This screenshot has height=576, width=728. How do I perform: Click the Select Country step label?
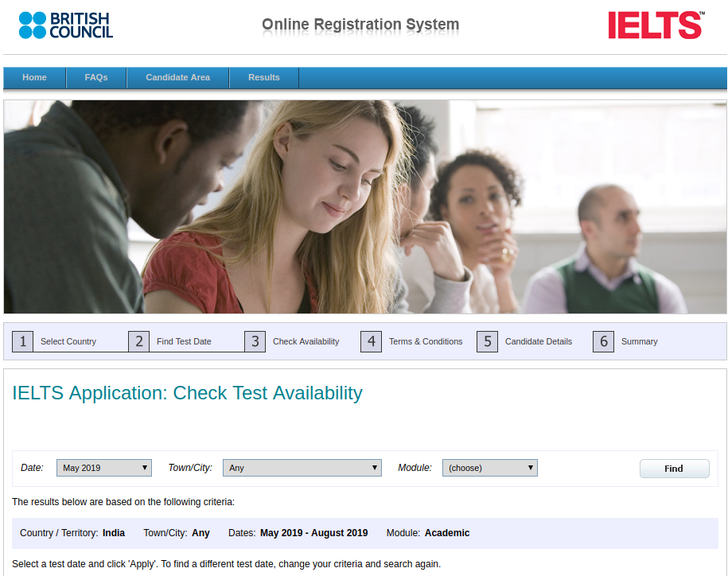coord(68,341)
